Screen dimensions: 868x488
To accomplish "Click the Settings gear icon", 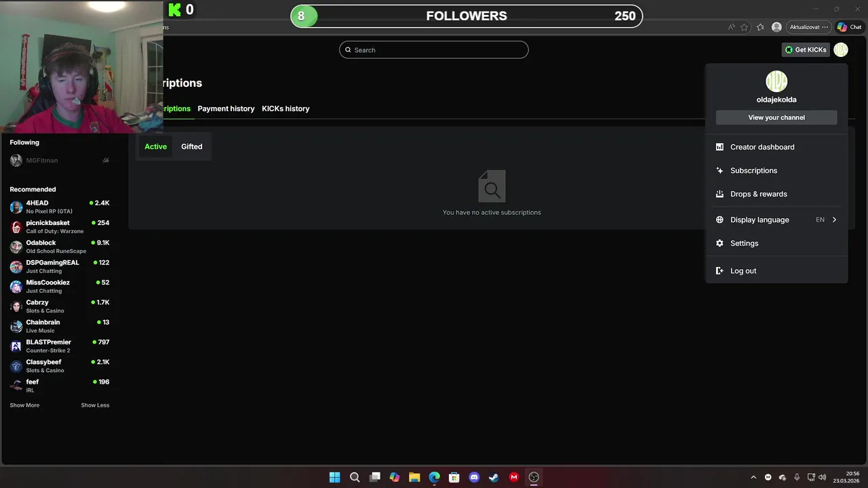I will [x=719, y=243].
